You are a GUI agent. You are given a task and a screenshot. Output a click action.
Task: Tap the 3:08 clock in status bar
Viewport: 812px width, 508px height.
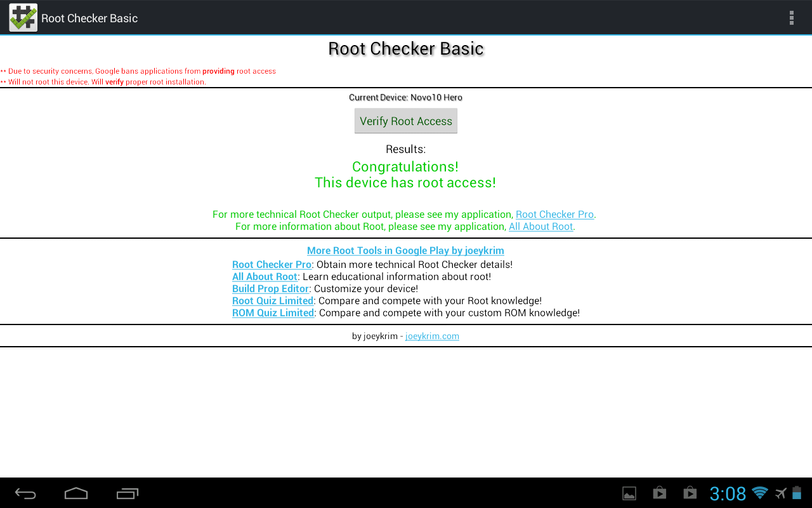tap(728, 493)
